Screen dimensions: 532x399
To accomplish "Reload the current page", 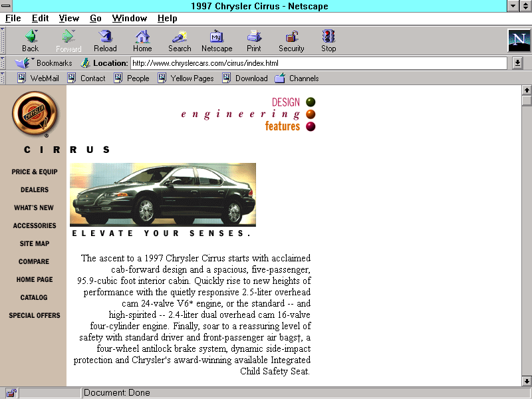I will point(105,41).
